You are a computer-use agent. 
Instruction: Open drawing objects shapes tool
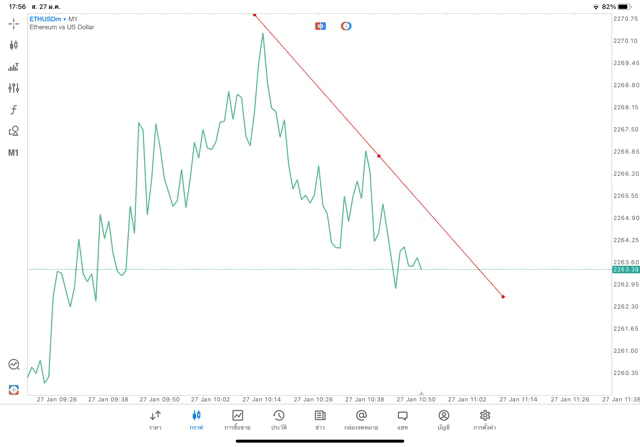(14, 131)
